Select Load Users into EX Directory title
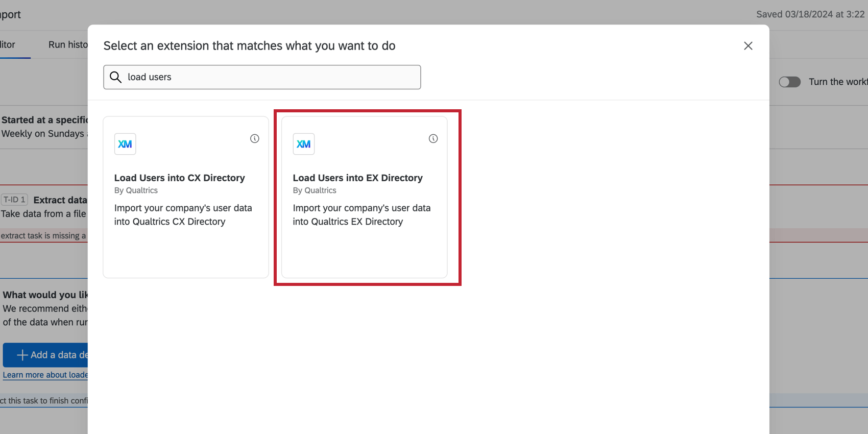Image resolution: width=868 pixels, height=434 pixels. click(x=358, y=178)
